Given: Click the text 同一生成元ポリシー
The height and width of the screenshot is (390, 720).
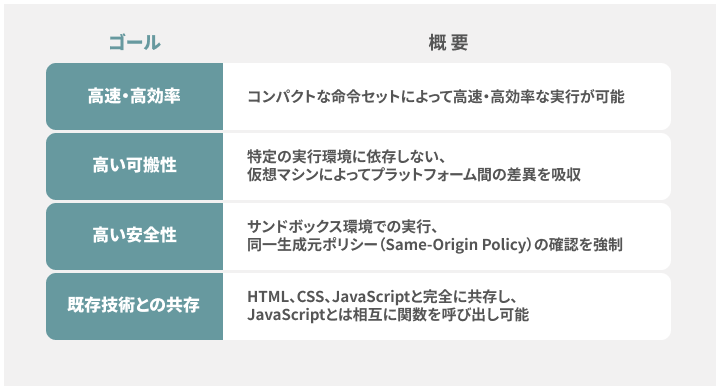Looking at the screenshot, I should tap(312, 245).
